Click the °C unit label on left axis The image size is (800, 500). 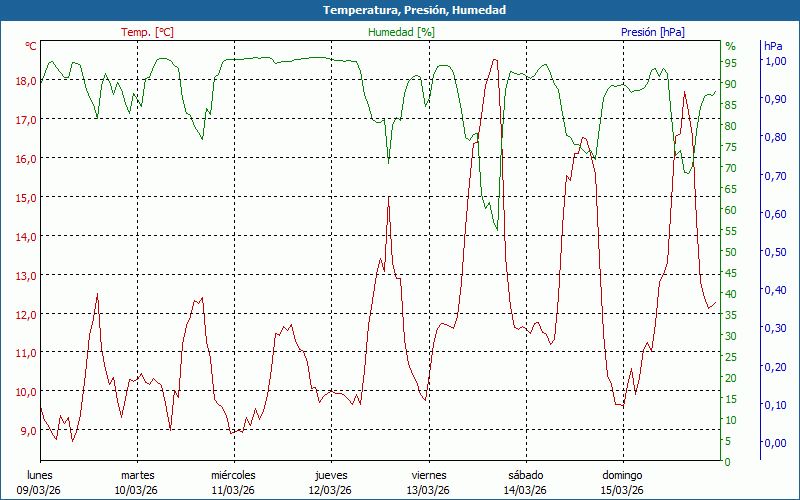click(31, 46)
